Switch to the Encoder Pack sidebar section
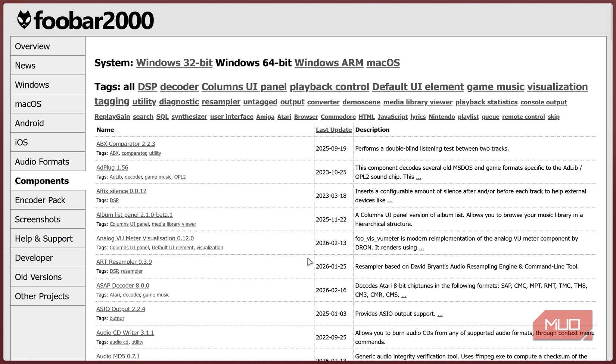616x364 pixels. 40,200
